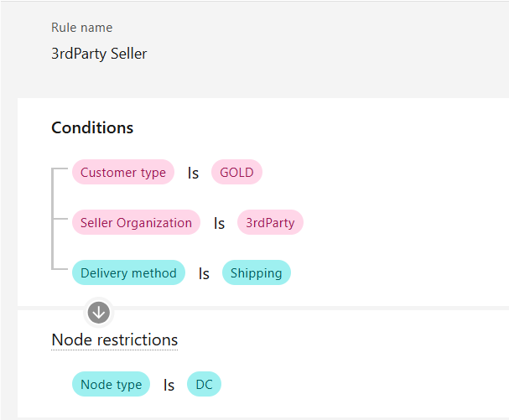Click the 'Is' operator beside Node type

pyautogui.click(x=169, y=386)
